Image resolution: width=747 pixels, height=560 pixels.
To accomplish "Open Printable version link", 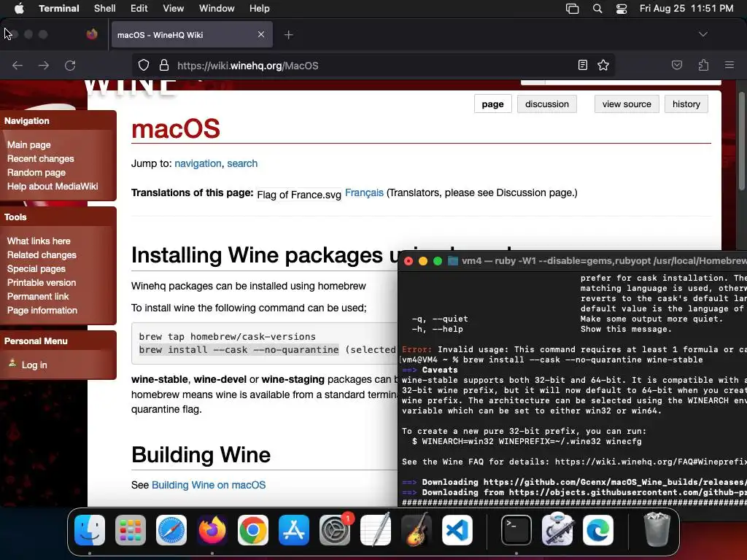I will (x=42, y=282).
